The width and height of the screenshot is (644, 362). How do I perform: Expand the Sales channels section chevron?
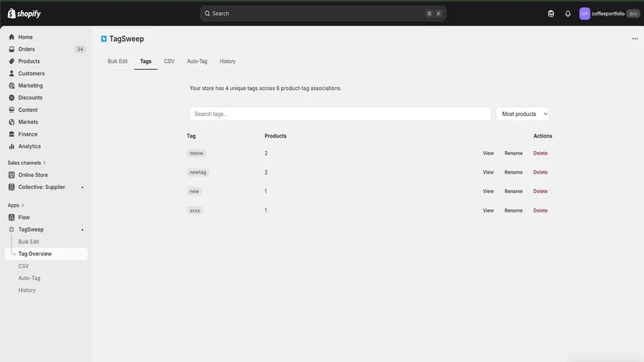tap(44, 163)
